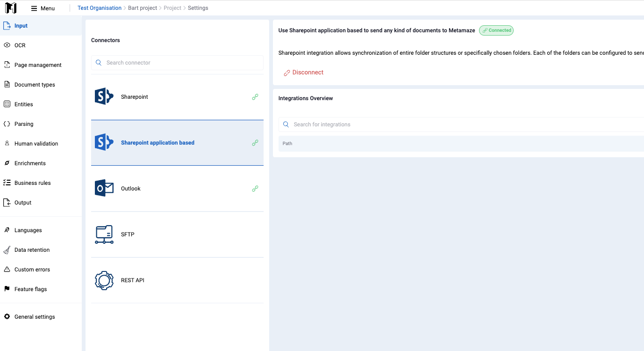Select the Input settings section

coord(41,26)
